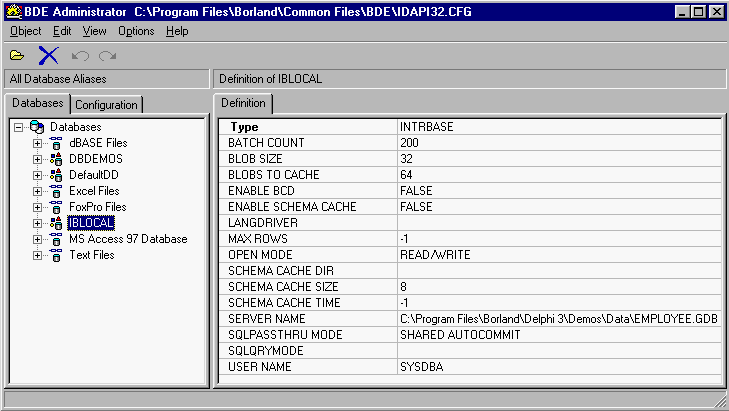Expand the Text Files node
Viewport: 729px width, 411px height.
[x=37, y=256]
